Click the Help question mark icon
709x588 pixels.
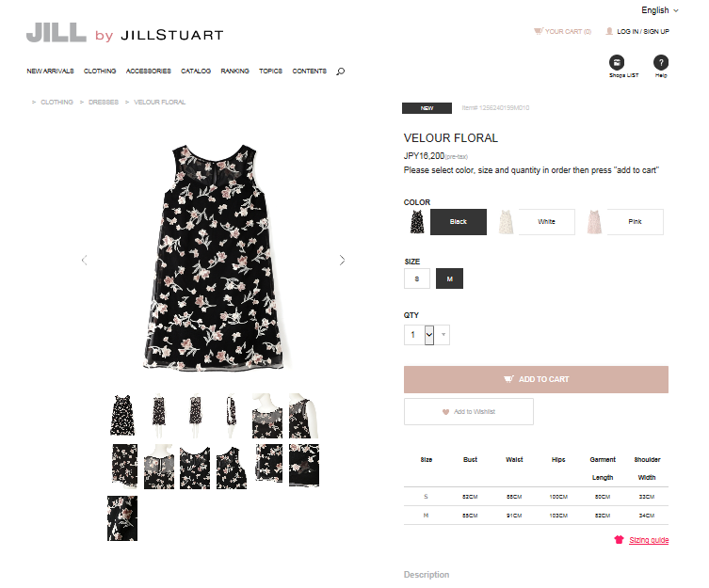click(x=661, y=62)
